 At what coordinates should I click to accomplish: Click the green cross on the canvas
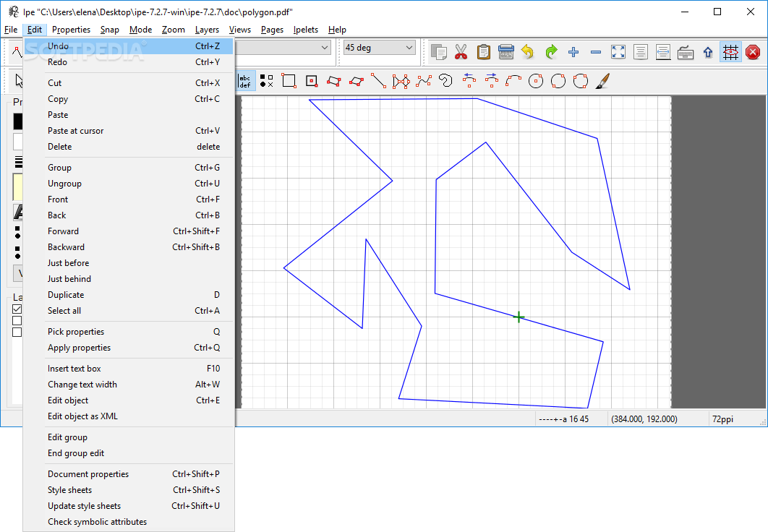(519, 317)
